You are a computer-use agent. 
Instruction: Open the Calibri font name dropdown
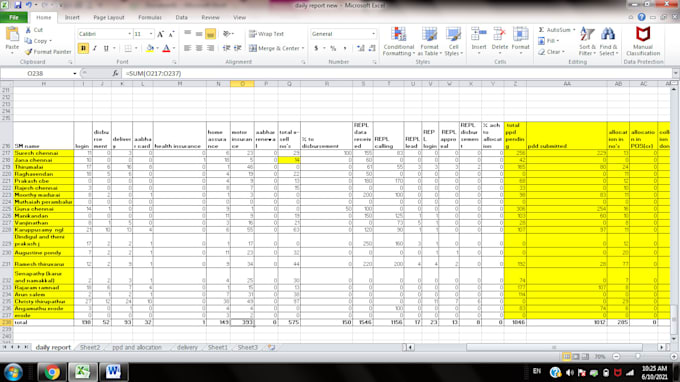coord(129,34)
